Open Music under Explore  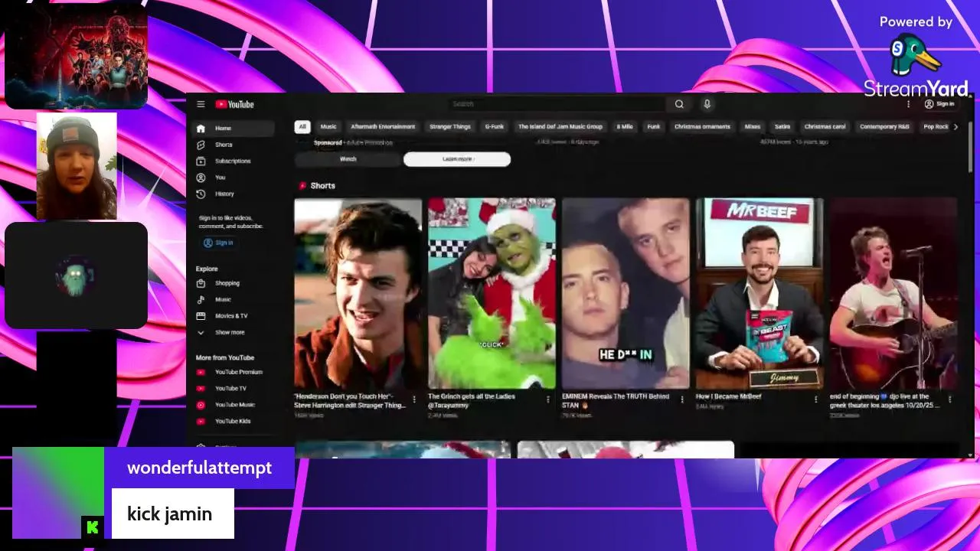[x=234, y=299]
